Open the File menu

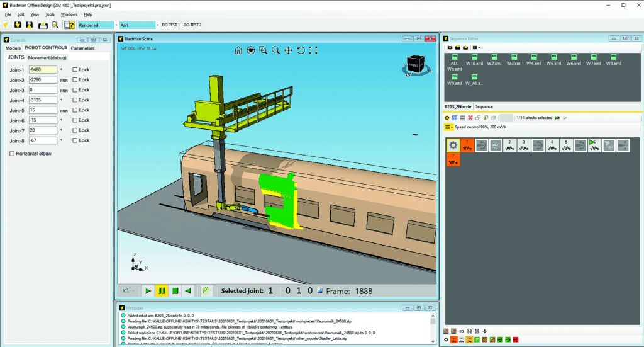8,14
